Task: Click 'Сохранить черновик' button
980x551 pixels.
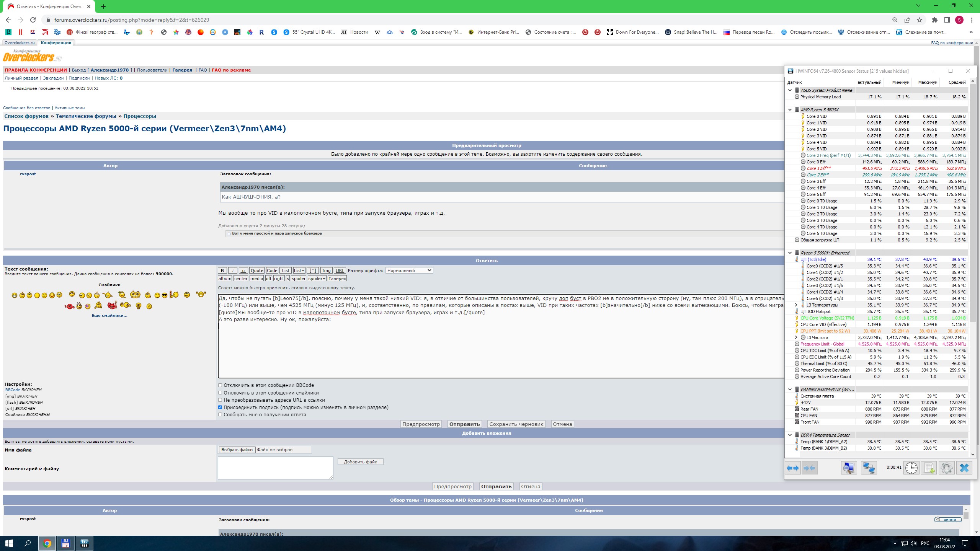Action: [516, 424]
